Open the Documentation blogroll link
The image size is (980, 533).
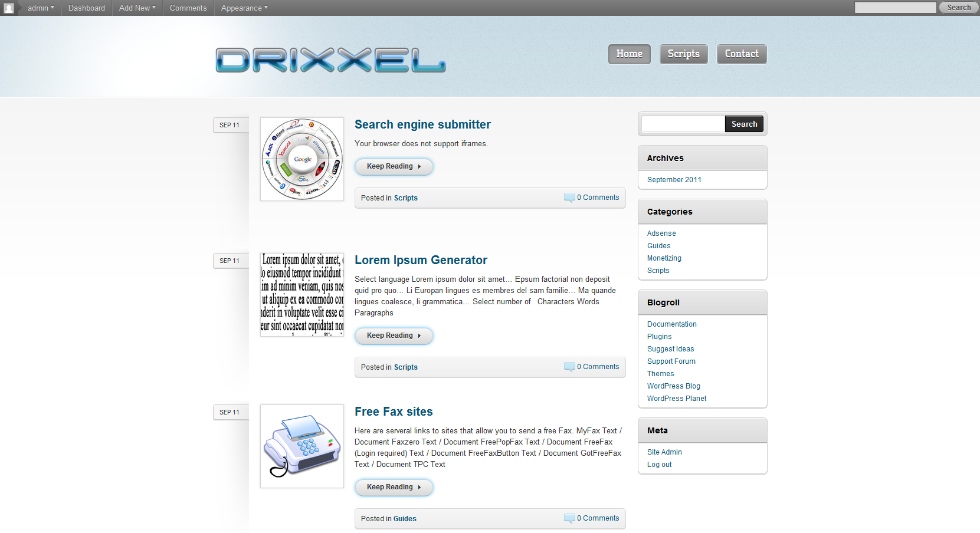tap(671, 324)
